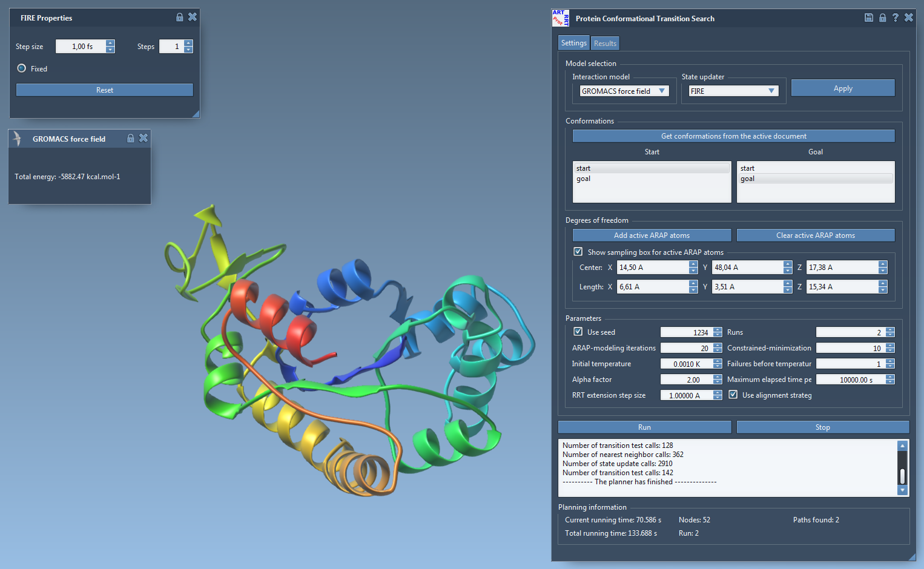Click the save icon in Protein Conformational Transition Search

pos(868,18)
